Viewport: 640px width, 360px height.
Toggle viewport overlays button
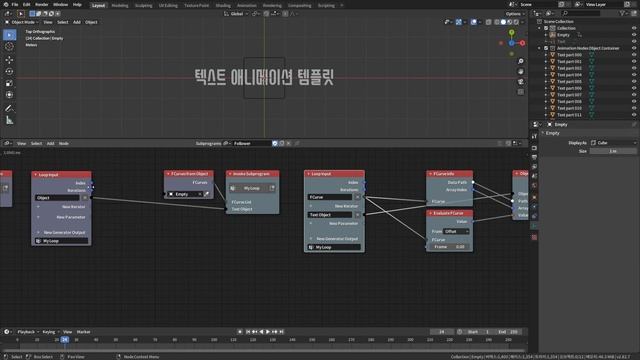pos(473,22)
